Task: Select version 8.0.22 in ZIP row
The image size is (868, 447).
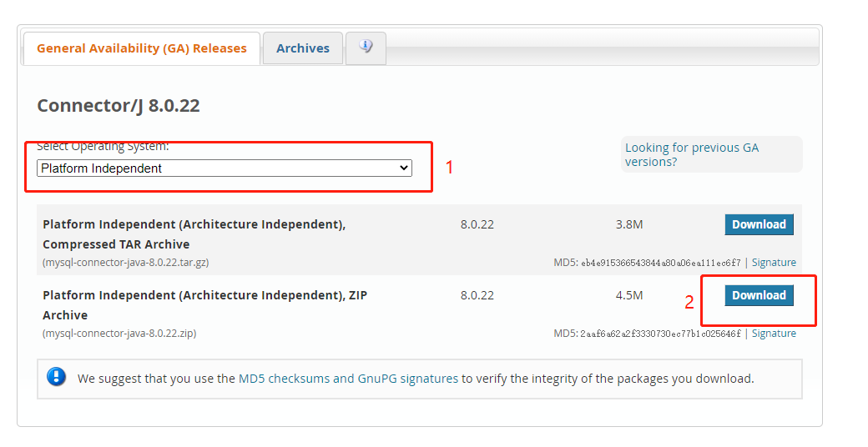Action: pos(477,295)
